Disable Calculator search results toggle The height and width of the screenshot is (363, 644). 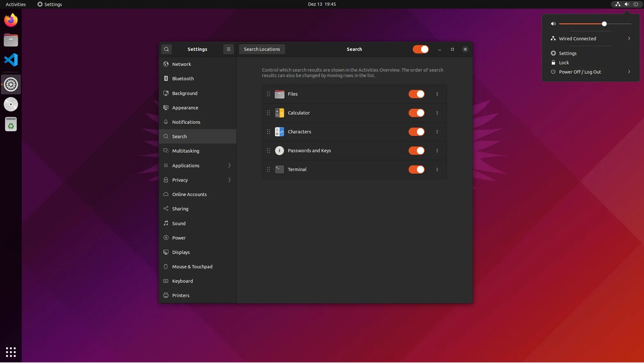coord(416,113)
